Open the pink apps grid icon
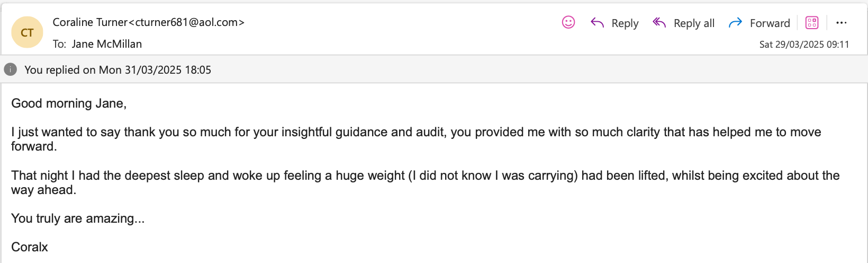Image resolution: width=868 pixels, height=263 pixels. [812, 22]
